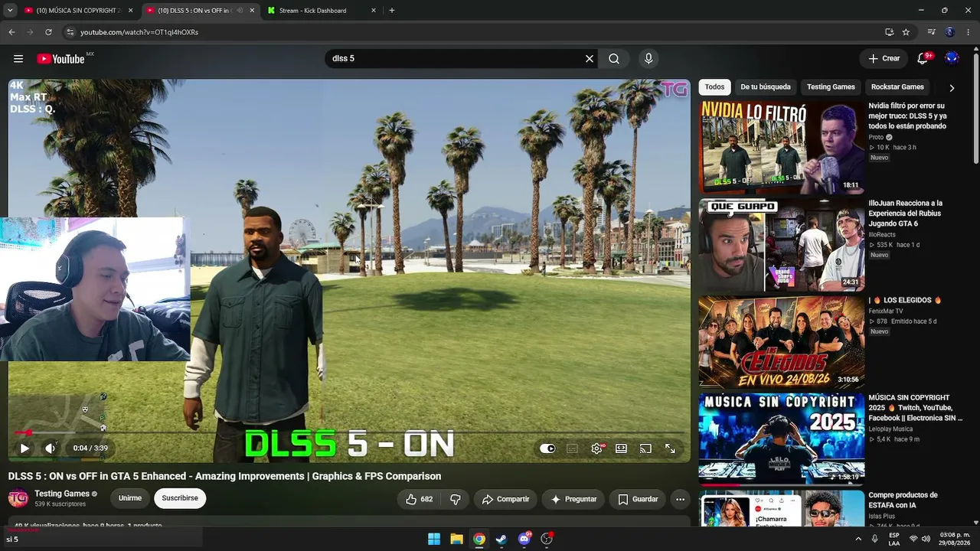Image resolution: width=980 pixels, height=551 pixels.
Task: Select the Rockstar Games filter chip
Action: coord(897,87)
